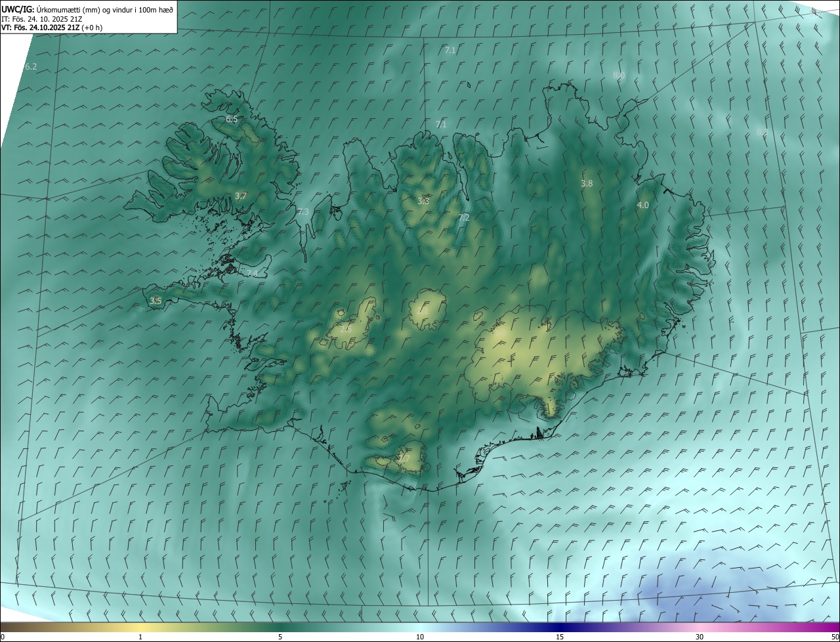Image resolution: width=840 pixels, height=642 pixels.
Task: Click the 3.8 value label on the map
Action: 587,184
